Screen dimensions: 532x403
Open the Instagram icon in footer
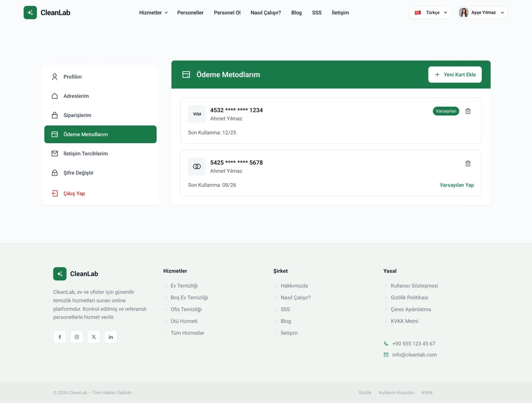(x=77, y=337)
